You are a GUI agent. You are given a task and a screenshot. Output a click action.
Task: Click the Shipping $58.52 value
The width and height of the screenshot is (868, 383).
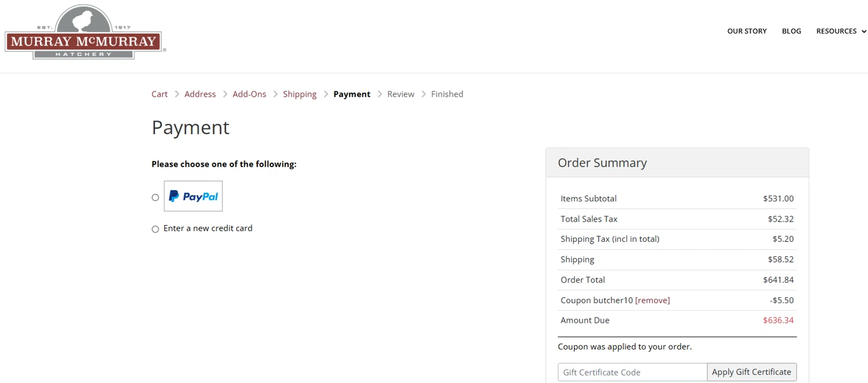click(x=781, y=259)
